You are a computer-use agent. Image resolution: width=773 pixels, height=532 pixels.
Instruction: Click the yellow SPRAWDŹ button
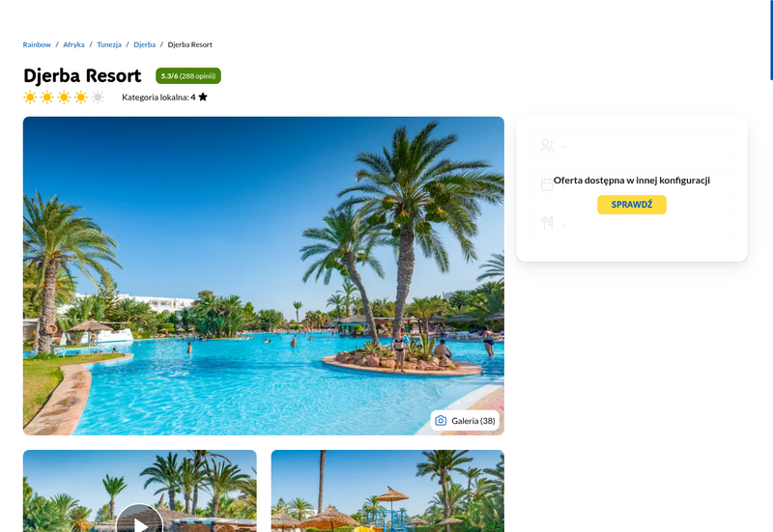632,205
